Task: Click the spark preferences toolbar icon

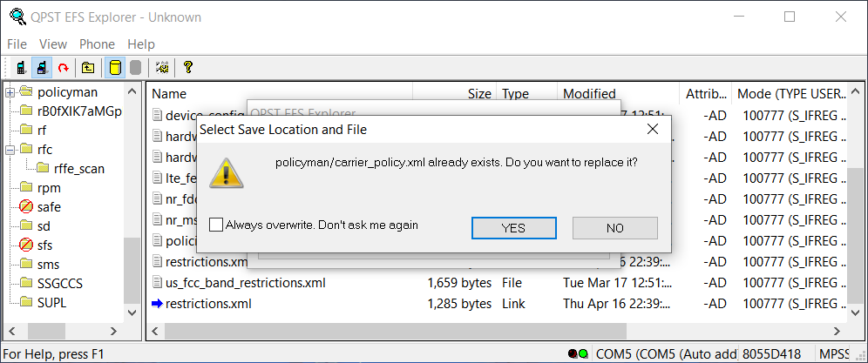Action: click(x=162, y=68)
